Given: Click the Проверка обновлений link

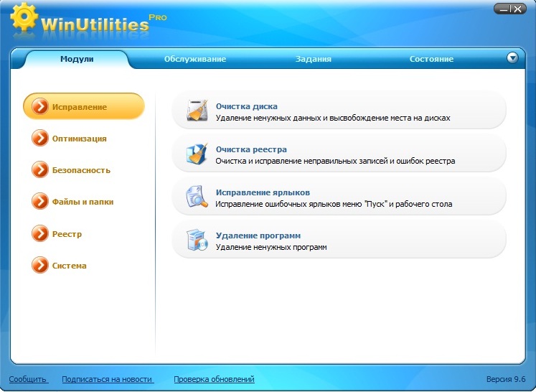Looking at the screenshot, I should [x=214, y=379].
